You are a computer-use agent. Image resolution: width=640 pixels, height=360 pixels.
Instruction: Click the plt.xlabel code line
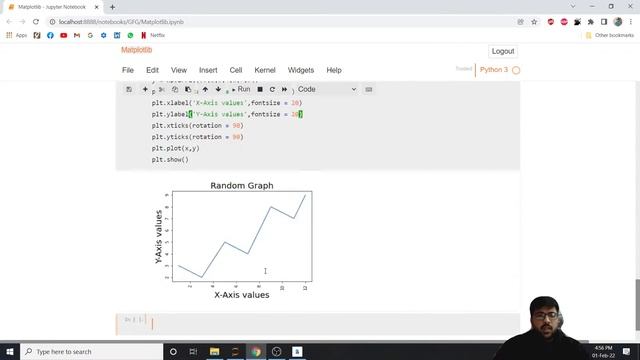click(227, 103)
